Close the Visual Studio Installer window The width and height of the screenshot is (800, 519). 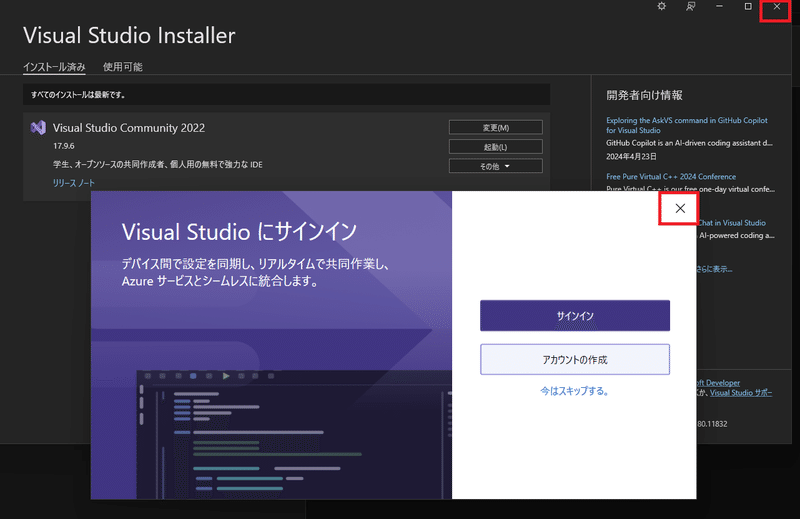(777, 6)
